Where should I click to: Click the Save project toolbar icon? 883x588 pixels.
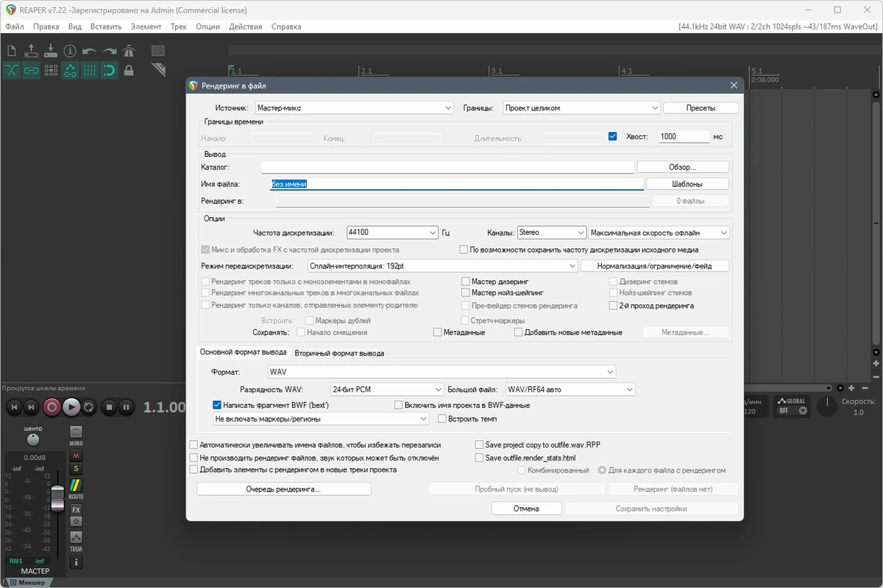[x=51, y=51]
